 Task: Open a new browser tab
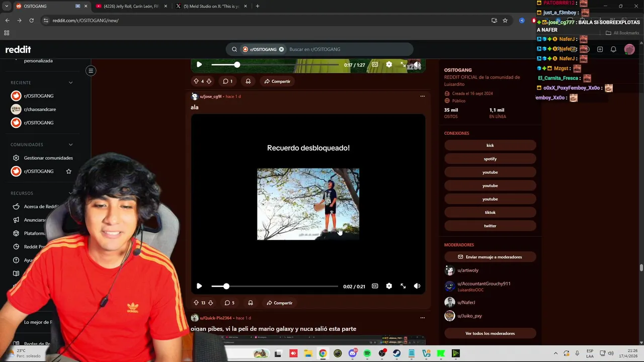point(258,6)
